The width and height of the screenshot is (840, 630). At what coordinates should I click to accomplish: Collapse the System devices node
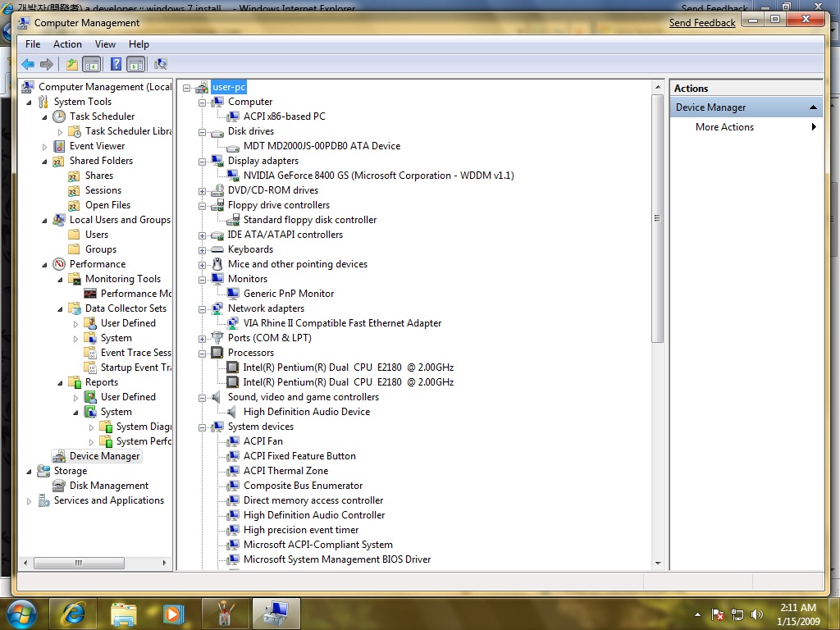[x=202, y=427]
